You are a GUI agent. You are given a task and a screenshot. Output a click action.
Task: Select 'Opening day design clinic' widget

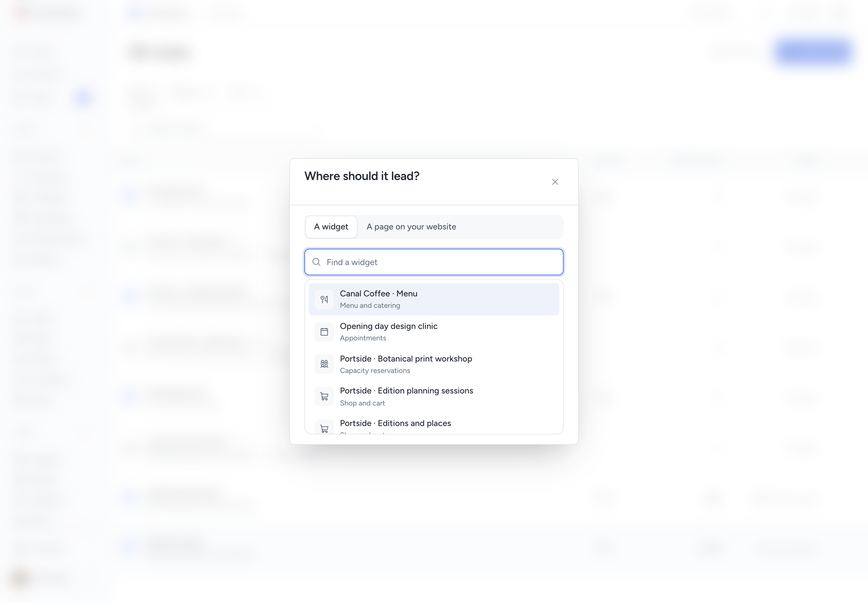coord(434,332)
